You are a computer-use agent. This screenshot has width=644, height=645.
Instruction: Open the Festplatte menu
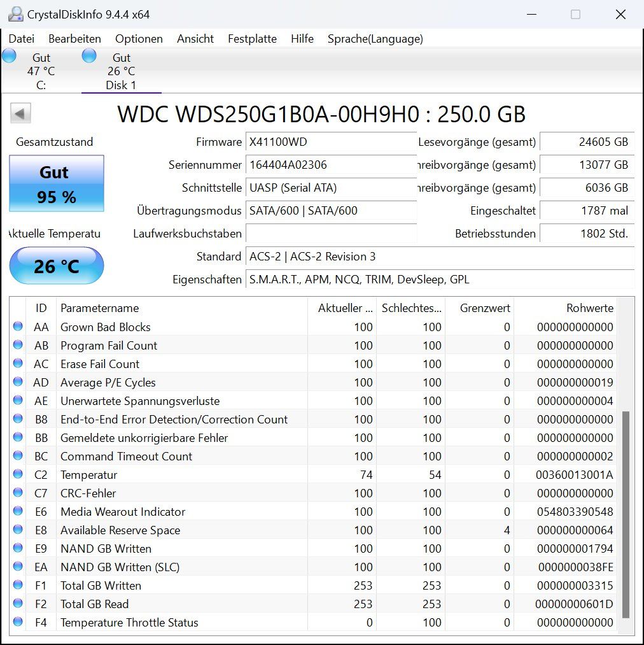(x=252, y=39)
